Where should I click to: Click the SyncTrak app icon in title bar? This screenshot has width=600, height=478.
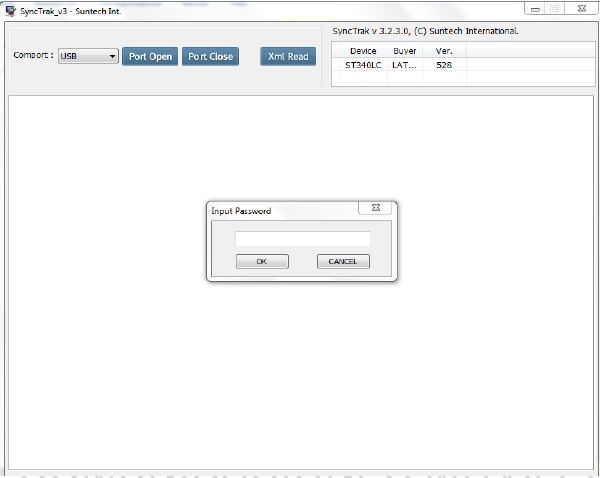point(11,10)
